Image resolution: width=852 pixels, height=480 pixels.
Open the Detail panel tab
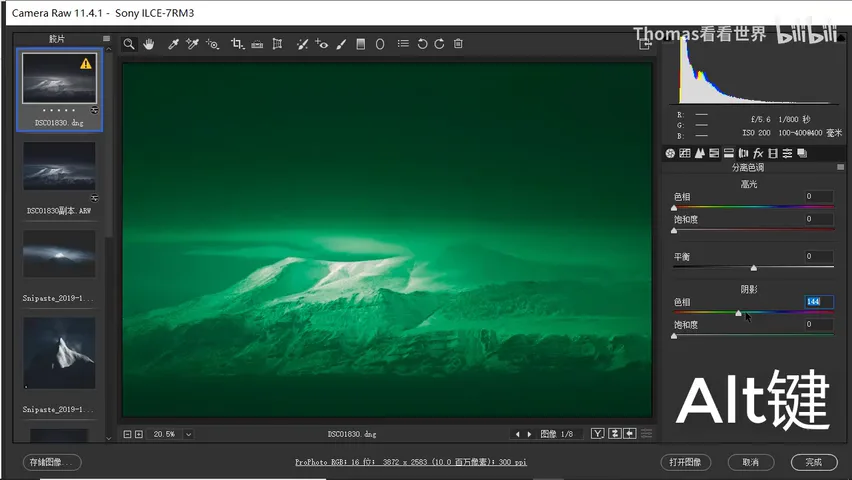point(699,153)
